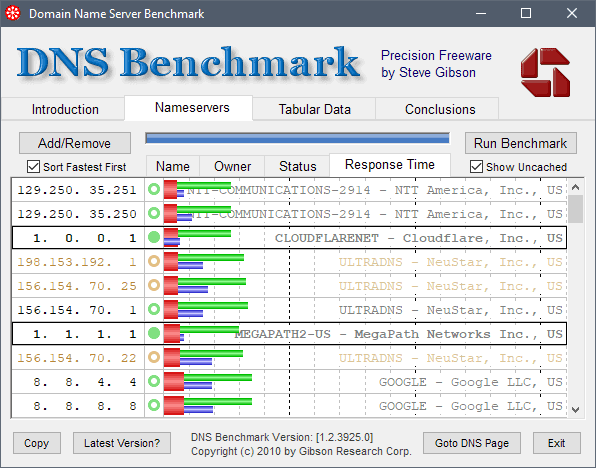Image resolution: width=596 pixels, height=468 pixels.
Task: Click status circle for 129.250.35.251
Action: [x=154, y=189]
